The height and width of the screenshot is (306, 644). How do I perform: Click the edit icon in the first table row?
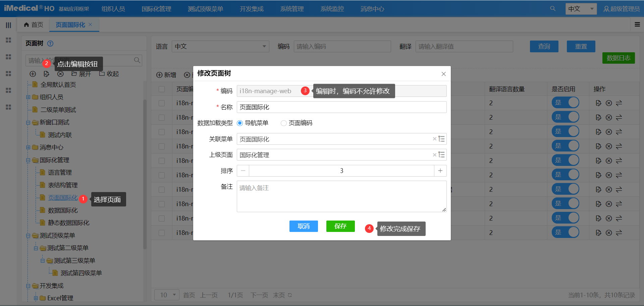(x=598, y=103)
